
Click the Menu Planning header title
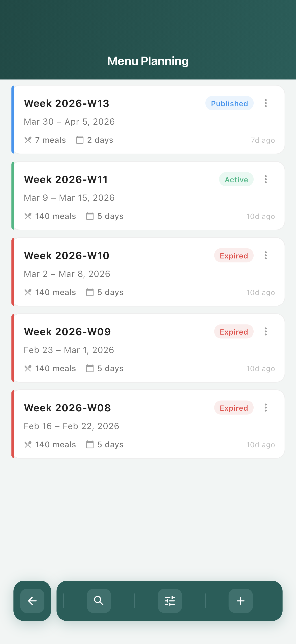pos(148,61)
